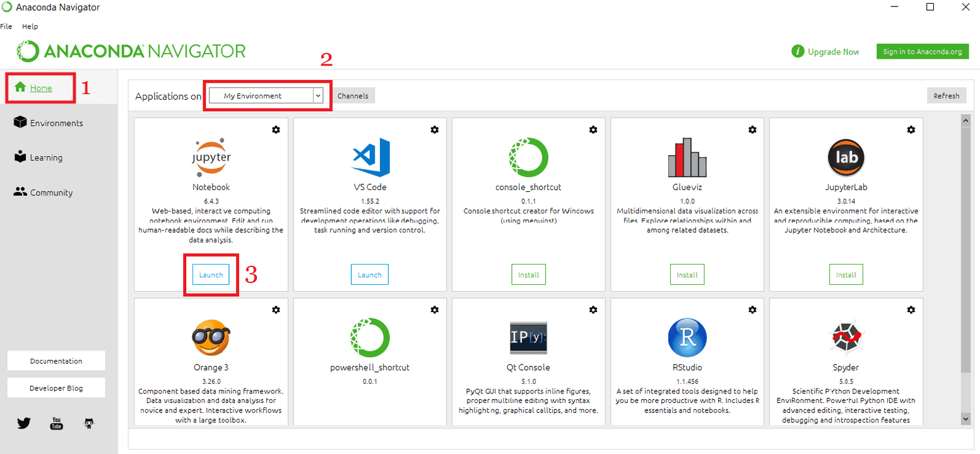The width and height of the screenshot is (980, 454).
Task: Open gear settings on Jupyter Notebook tile
Action: (276, 129)
